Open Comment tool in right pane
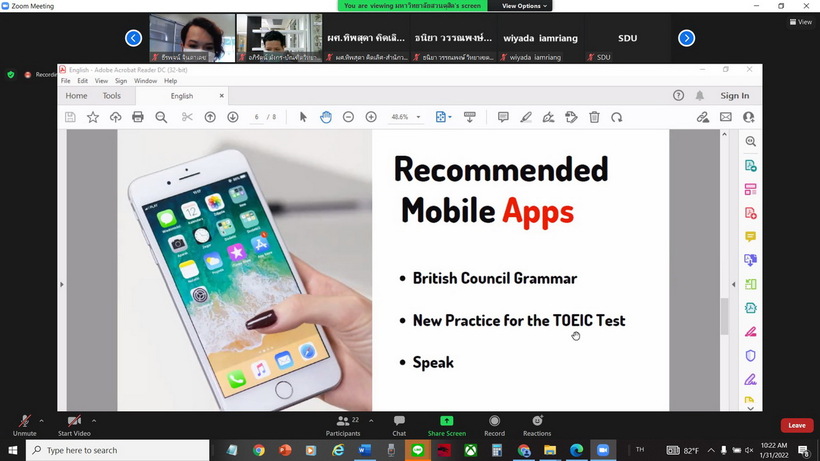The height and width of the screenshot is (461, 820). (750, 237)
